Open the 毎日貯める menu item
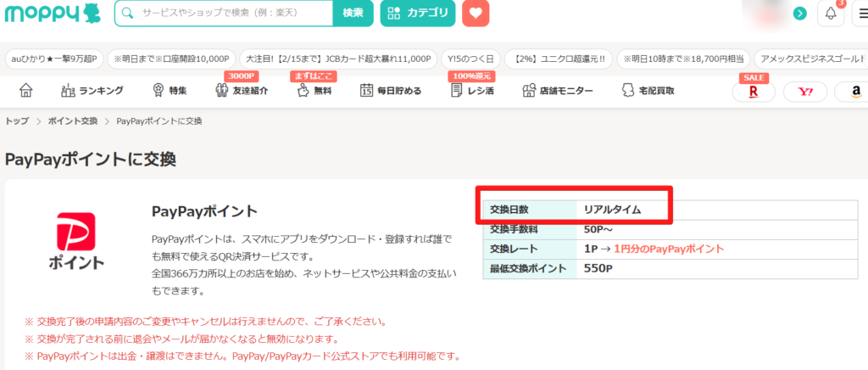This screenshot has width=868, height=370. click(390, 91)
